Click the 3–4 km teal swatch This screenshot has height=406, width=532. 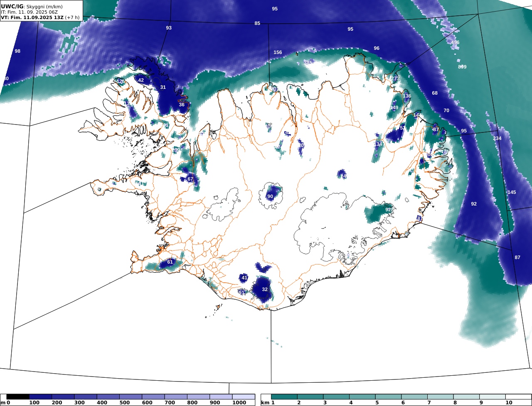point(336,397)
